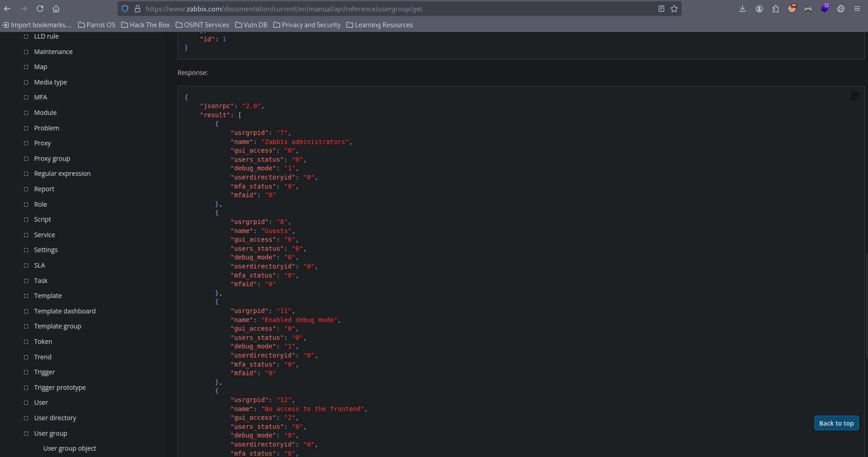Copy the response code block

(x=854, y=96)
